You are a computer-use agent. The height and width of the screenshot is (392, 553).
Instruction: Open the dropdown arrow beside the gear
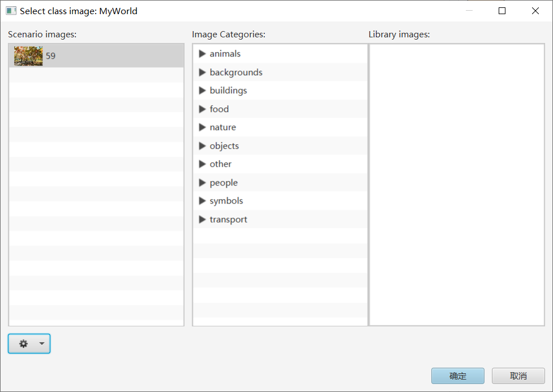41,344
